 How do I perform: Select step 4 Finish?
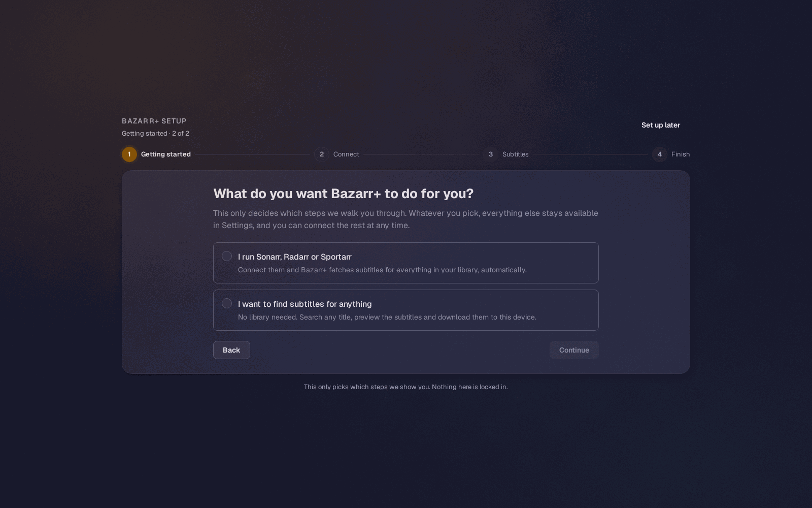[x=671, y=154]
